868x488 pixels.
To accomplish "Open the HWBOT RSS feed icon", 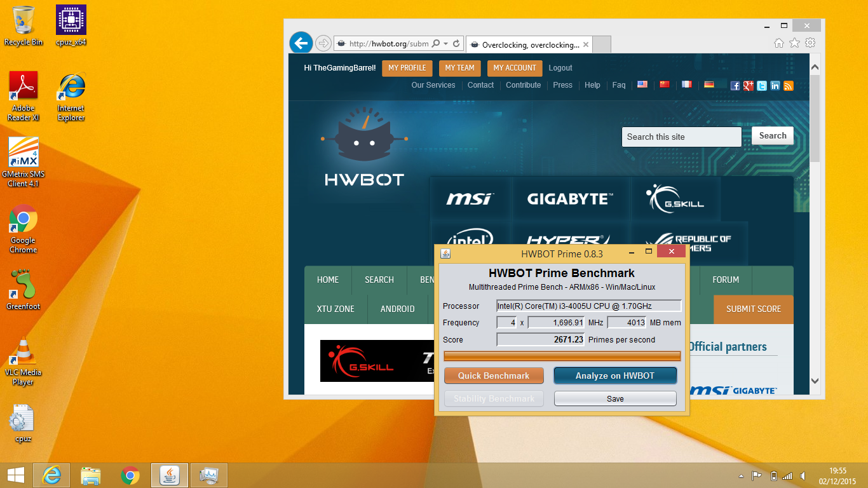I will point(789,86).
